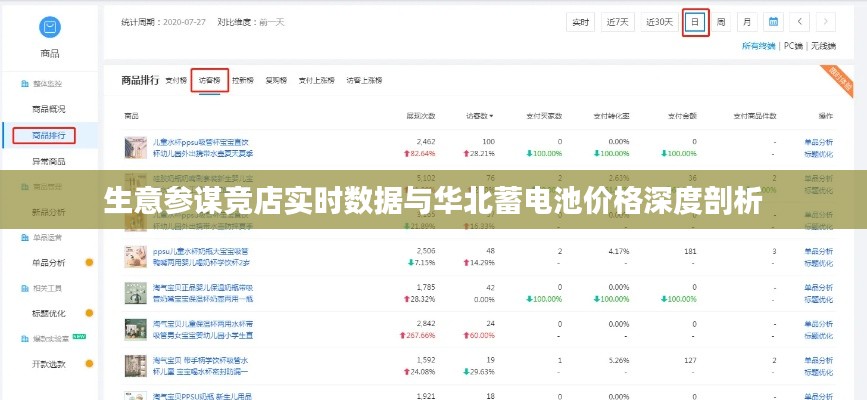Click 标题优化 for the 1,592 views row
867x400 pixels.
pyautogui.click(x=818, y=372)
